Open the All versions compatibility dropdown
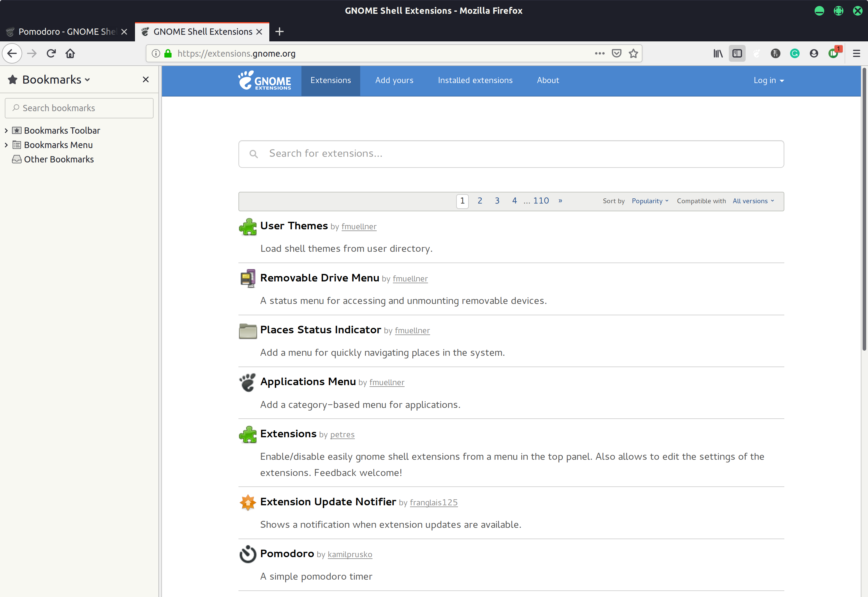The height and width of the screenshot is (597, 868). (x=753, y=201)
